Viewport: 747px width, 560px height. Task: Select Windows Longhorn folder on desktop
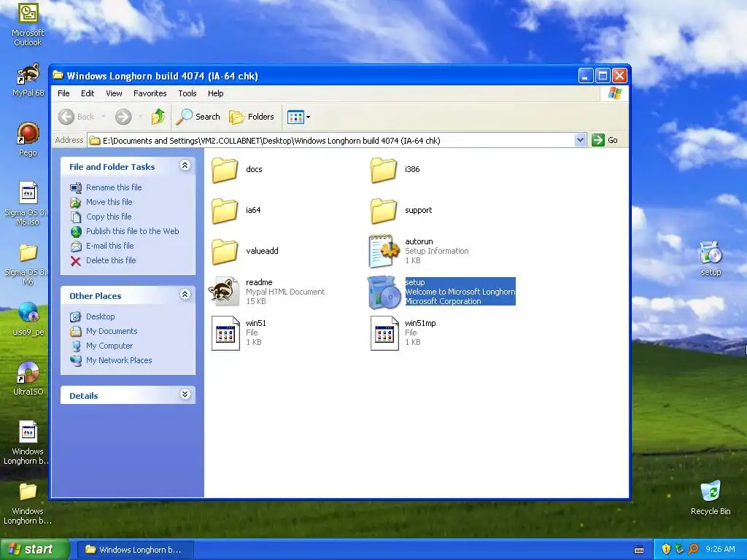click(x=27, y=503)
